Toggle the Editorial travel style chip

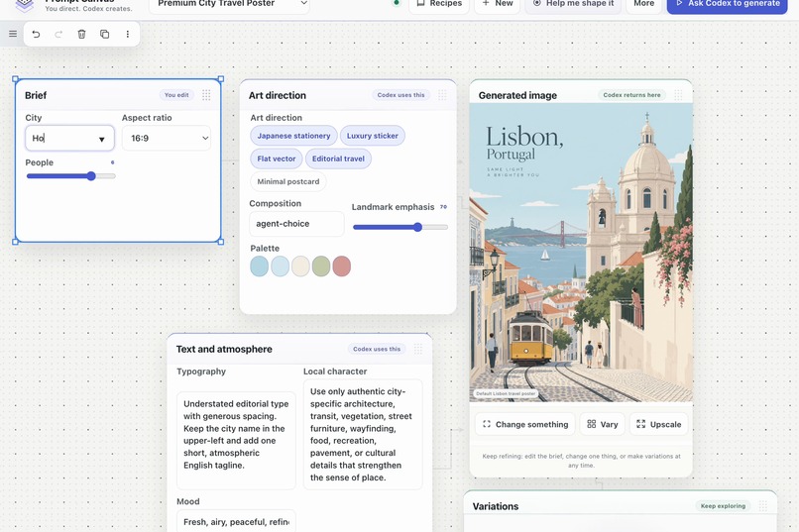coord(338,159)
